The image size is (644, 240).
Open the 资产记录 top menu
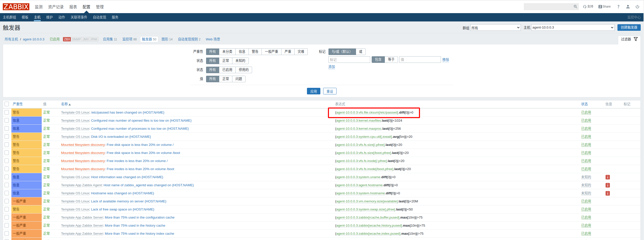(56, 7)
